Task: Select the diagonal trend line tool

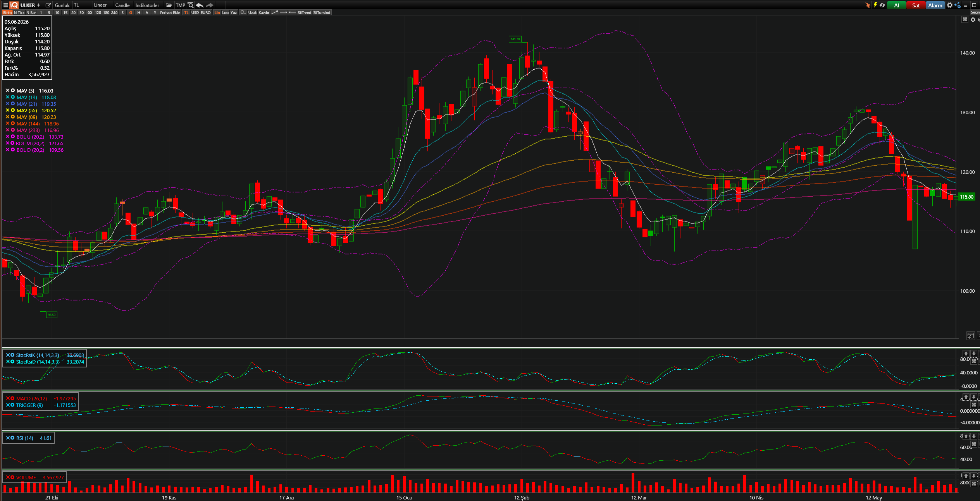Action: pyautogui.click(x=274, y=12)
